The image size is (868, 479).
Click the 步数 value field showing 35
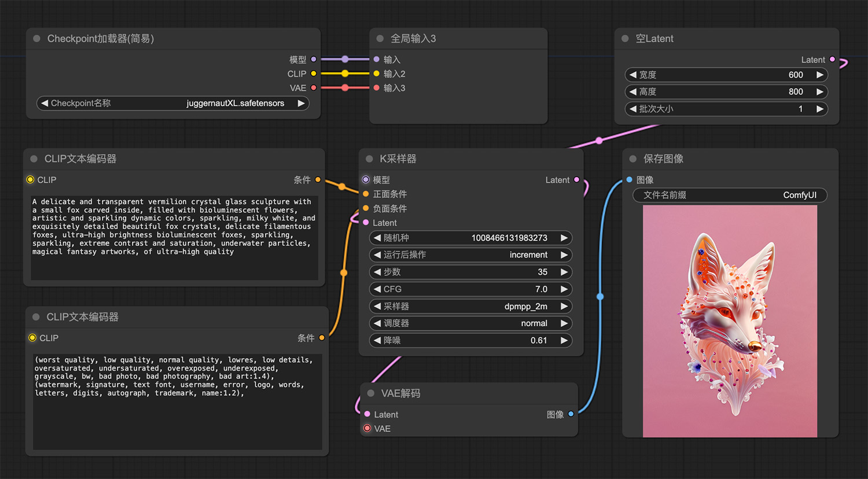click(x=470, y=272)
